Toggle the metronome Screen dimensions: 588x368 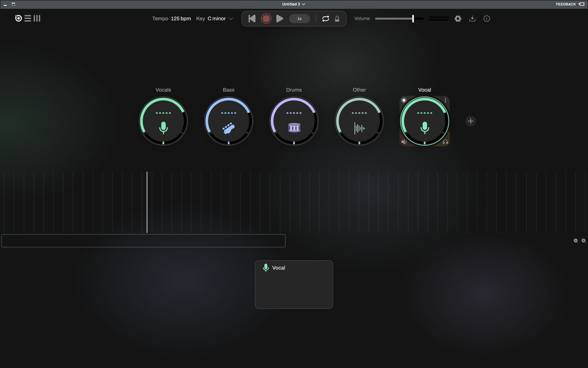[337, 19]
